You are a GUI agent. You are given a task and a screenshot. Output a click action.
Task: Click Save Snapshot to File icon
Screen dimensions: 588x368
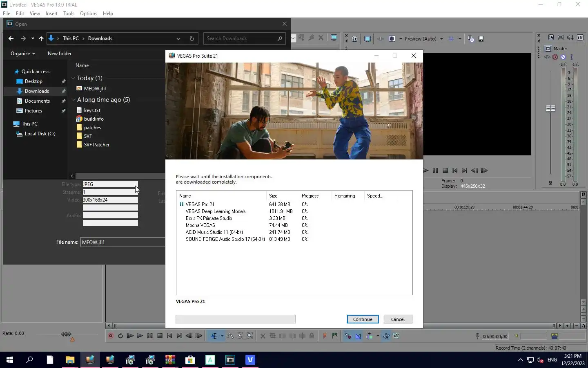[x=481, y=39]
